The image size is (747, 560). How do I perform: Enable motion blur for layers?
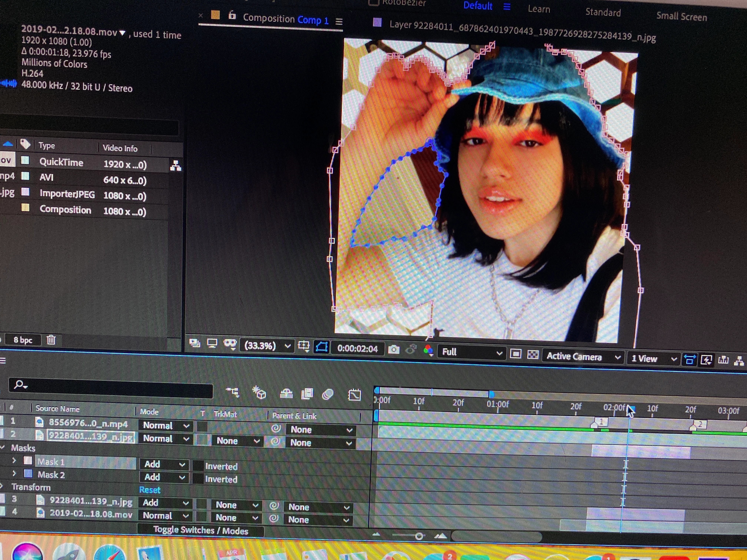328,394
